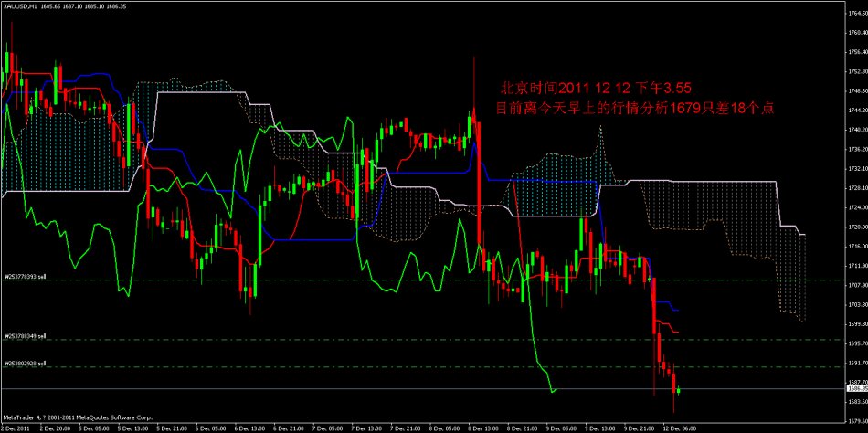868x433 pixels.
Task: Click the 5 Dec 21:00 time axis label
Action: pyautogui.click(x=172, y=428)
